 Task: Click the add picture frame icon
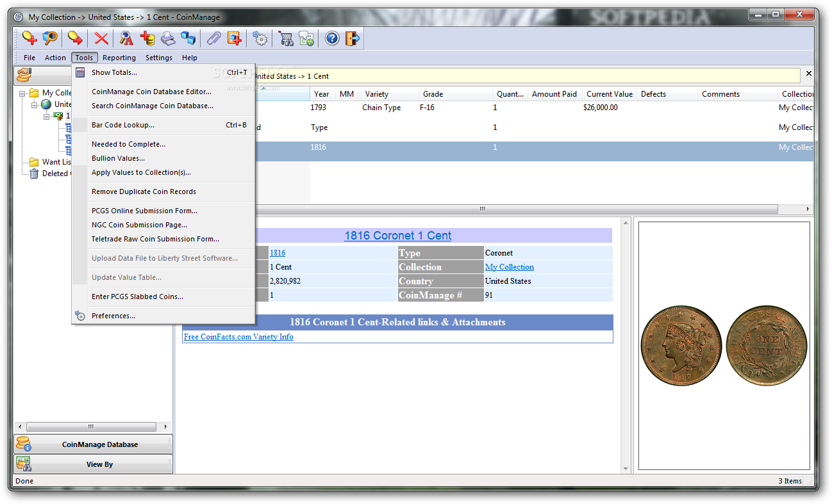(235, 38)
